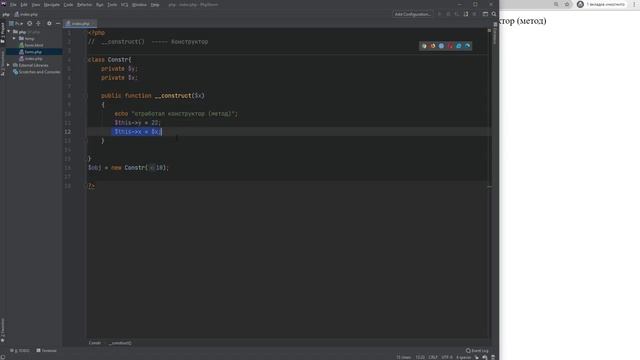Open in Chrome via the editor browser icon
This screenshot has width=640, height=360.
pyautogui.click(x=424, y=46)
